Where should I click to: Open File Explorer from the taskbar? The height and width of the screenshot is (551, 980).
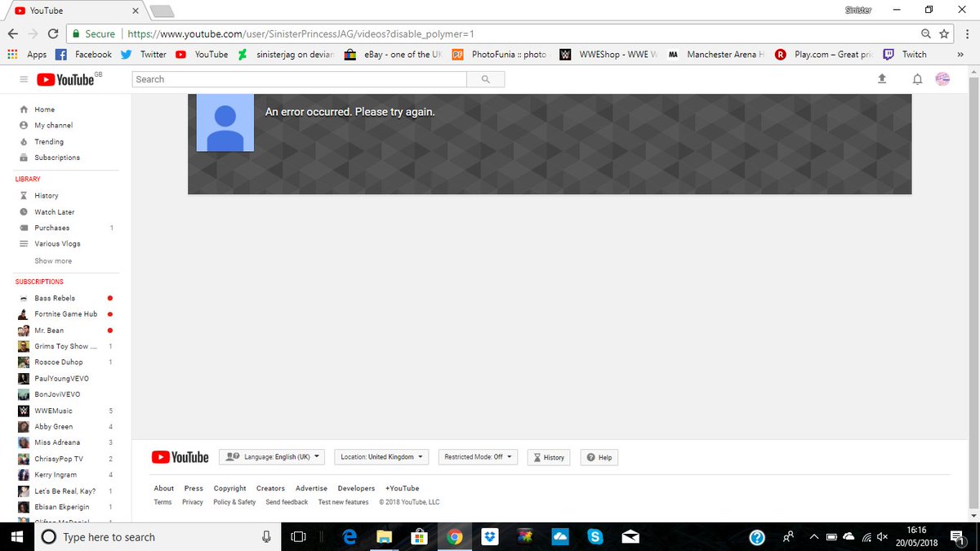pos(385,537)
